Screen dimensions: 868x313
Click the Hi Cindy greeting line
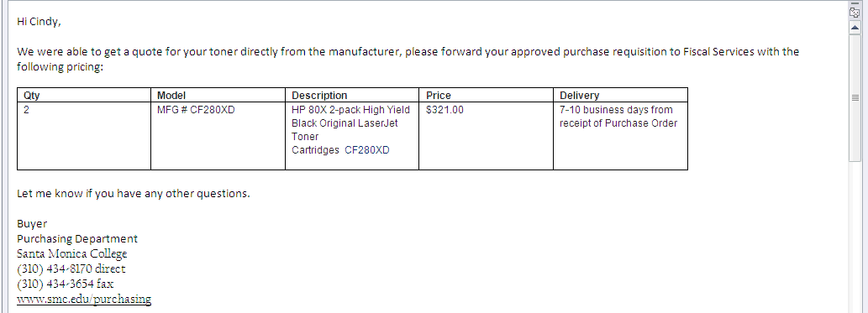coord(39,22)
